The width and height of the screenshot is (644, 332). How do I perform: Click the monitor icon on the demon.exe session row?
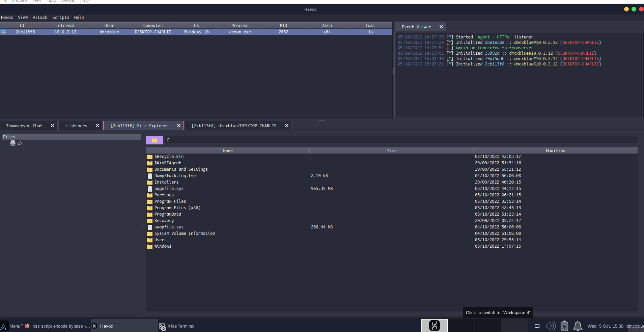pos(4,31)
